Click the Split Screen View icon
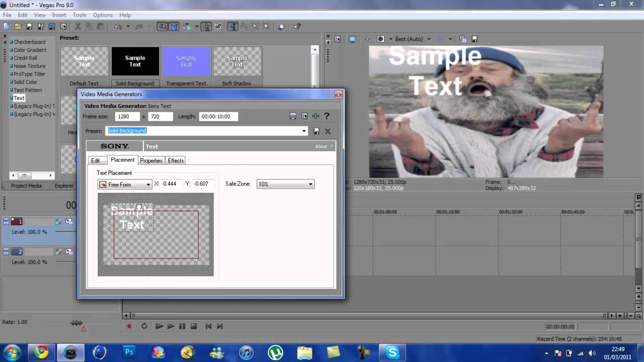 (x=381, y=39)
